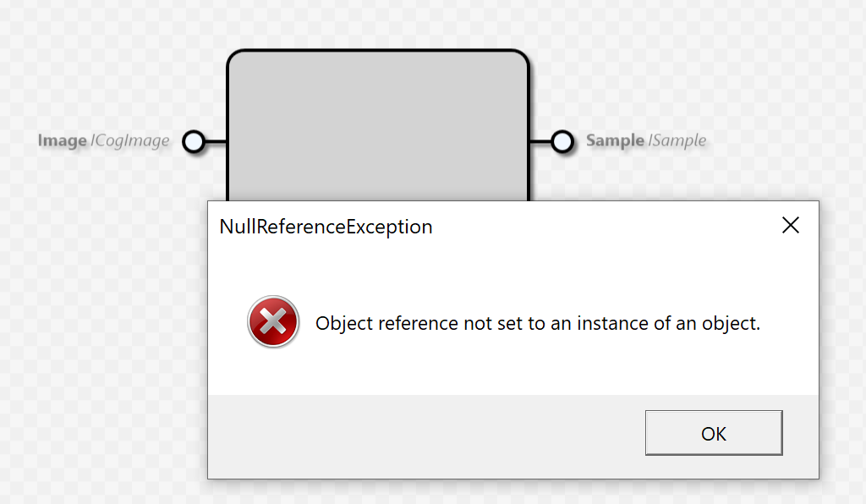
Task: Click the red error icon
Action: (272, 322)
